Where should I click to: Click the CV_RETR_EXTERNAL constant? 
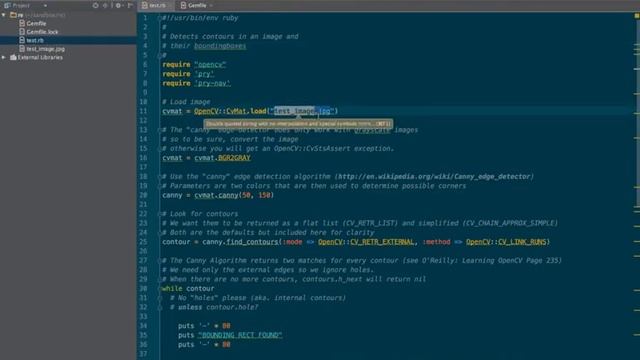(x=382, y=242)
